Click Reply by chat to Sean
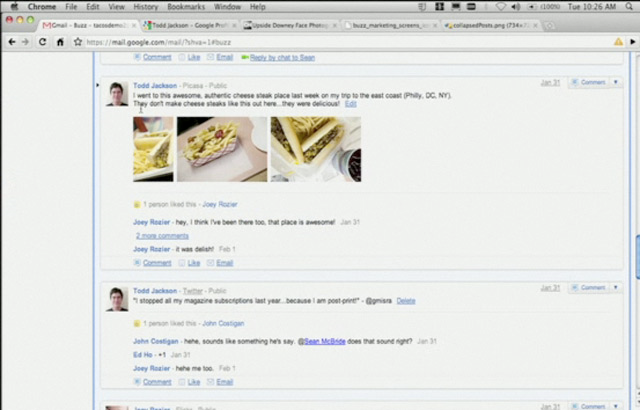Image resolution: width=640 pixels, height=410 pixels. pos(282,58)
